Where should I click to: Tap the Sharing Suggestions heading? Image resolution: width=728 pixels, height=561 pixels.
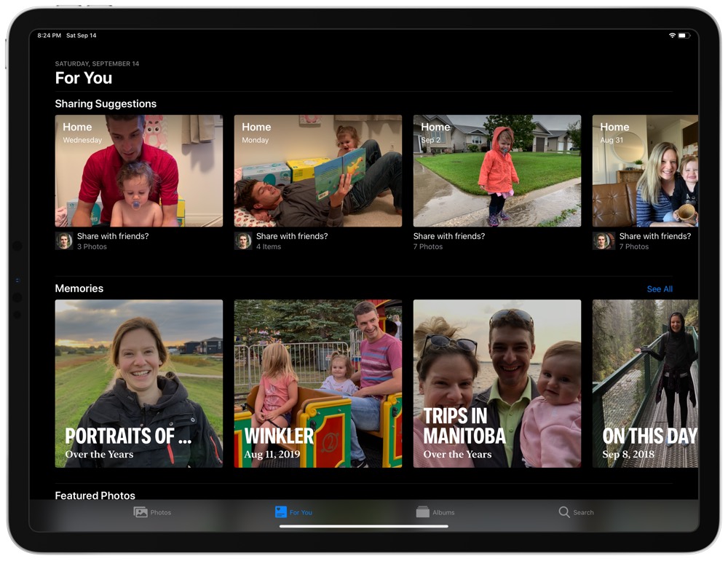tap(106, 103)
